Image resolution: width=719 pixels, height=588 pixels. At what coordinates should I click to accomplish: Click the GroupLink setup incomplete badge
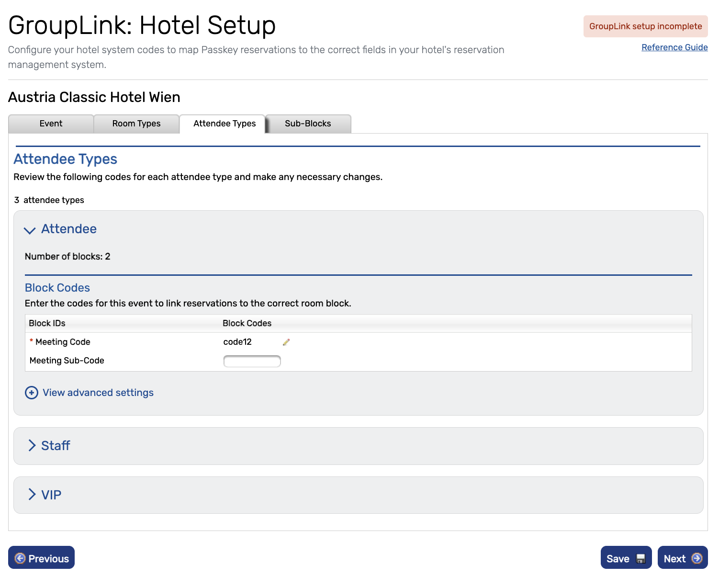(645, 26)
